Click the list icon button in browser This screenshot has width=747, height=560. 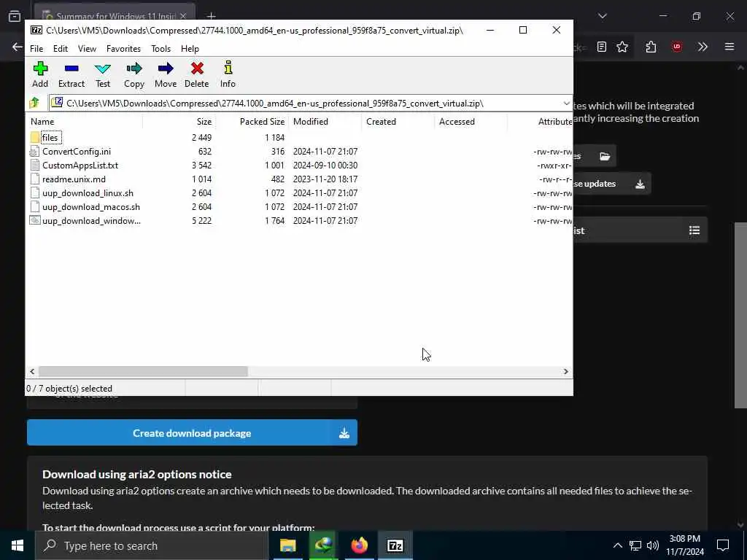coord(640,230)
